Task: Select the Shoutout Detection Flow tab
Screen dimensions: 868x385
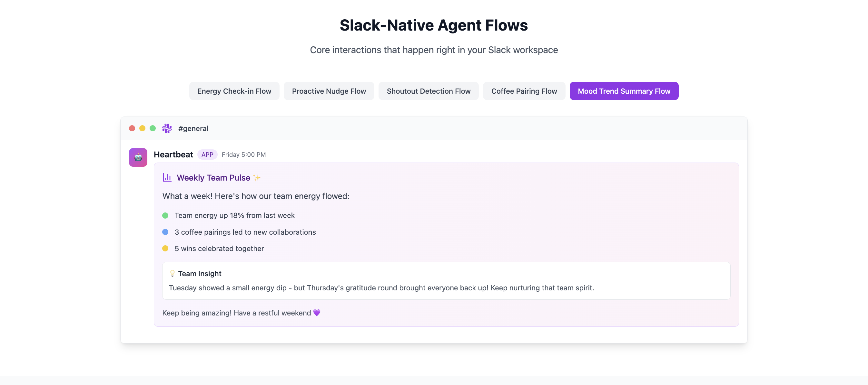Action: coord(428,91)
